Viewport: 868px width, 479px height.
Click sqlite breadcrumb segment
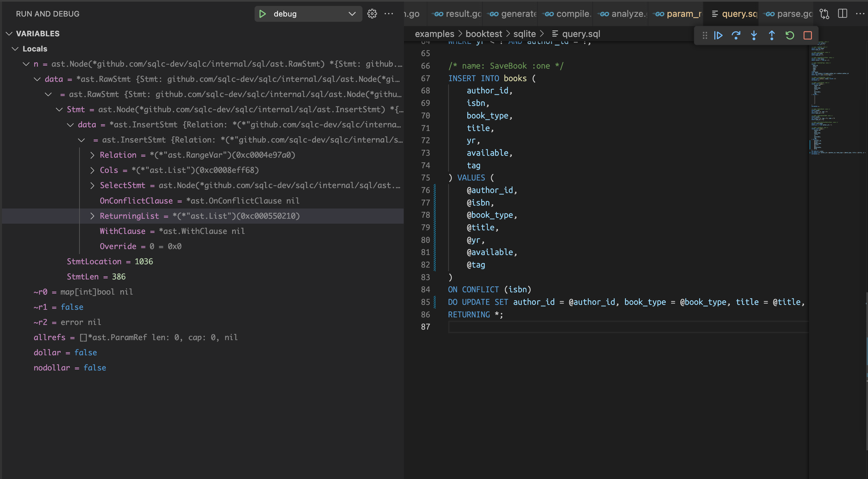tap(524, 34)
